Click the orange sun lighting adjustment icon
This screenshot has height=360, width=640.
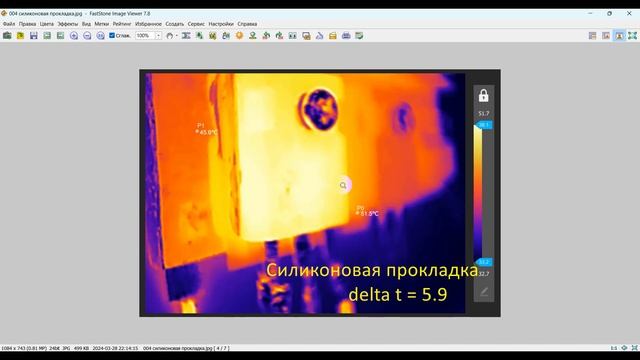coord(240,36)
